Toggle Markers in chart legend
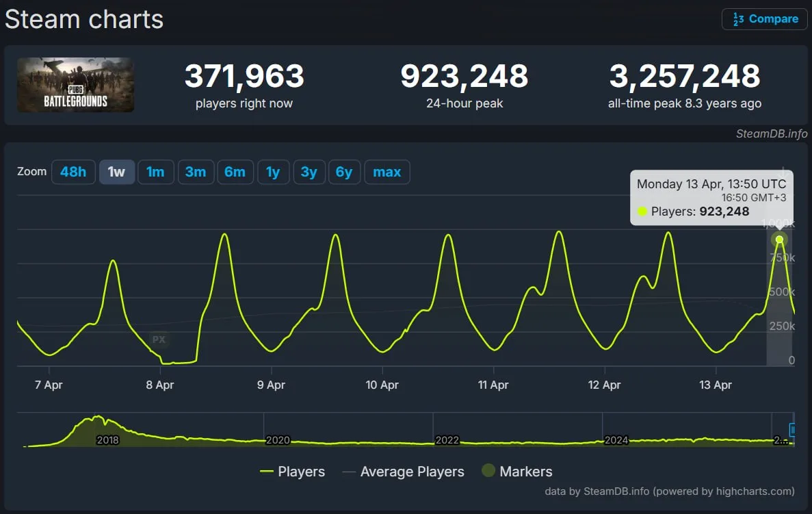The width and height of the screenshot is (812, 514). [x=517, y=472]
